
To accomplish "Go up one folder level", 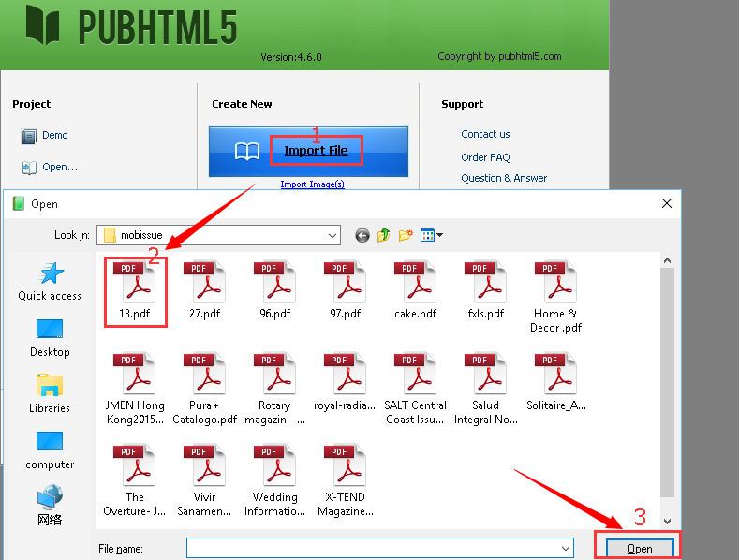I will (384, 235).
